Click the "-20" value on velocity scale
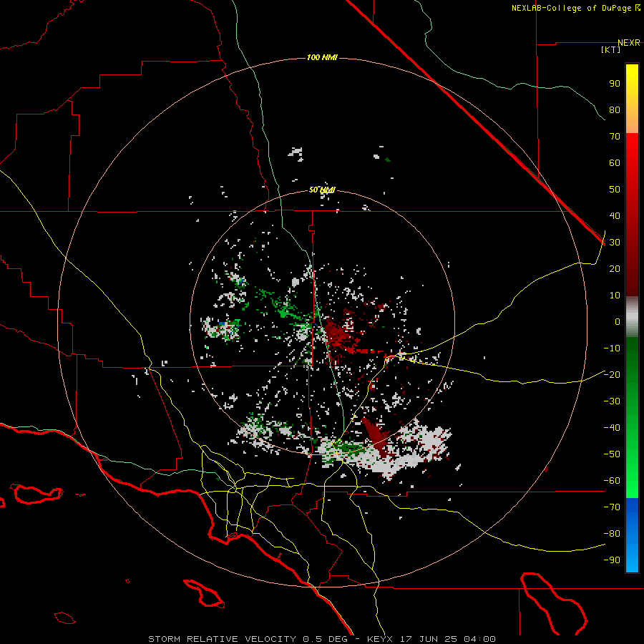Image resolution: width=644 pixels, height=644 pixels. 612,375
